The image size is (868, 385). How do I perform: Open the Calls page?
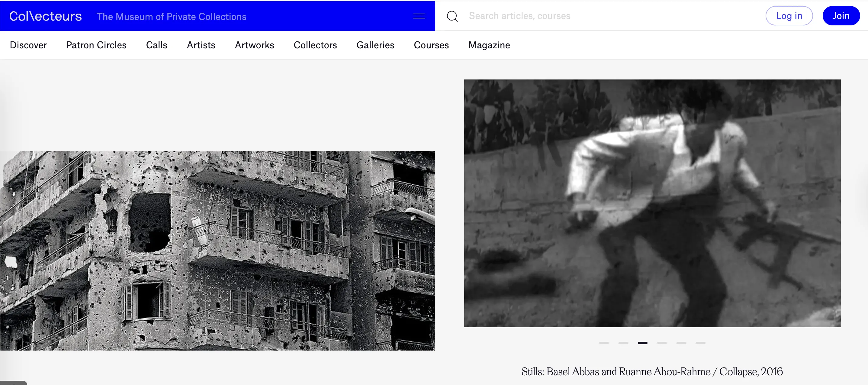click(x=157, y=45)
